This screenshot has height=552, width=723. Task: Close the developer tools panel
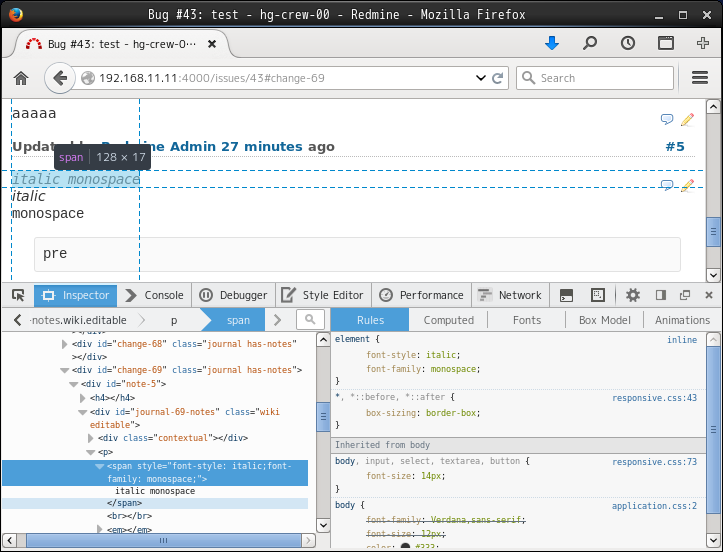[x=709, y=295]
